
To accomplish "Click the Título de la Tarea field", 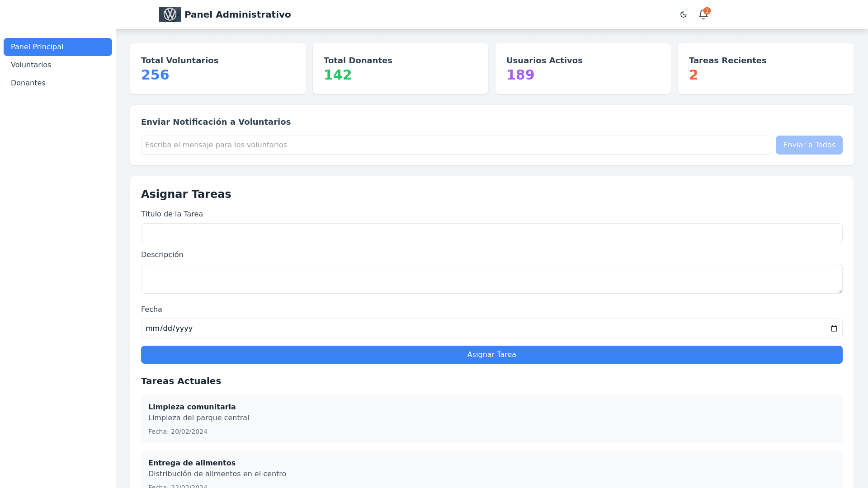I will pos(491,233).
